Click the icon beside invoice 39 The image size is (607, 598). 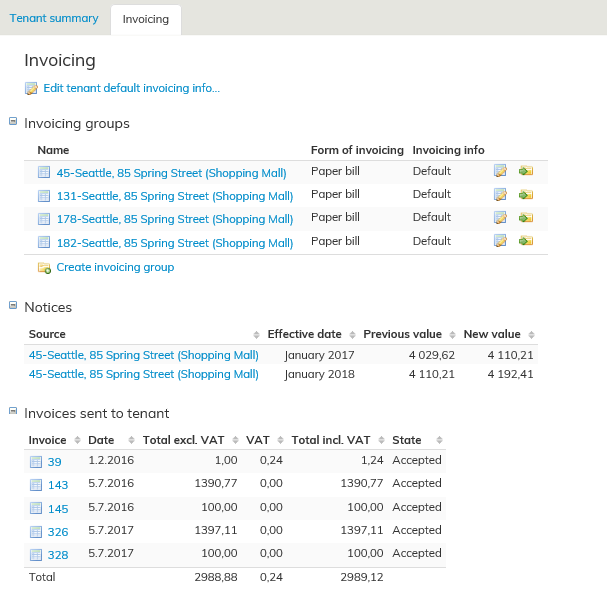36,462
